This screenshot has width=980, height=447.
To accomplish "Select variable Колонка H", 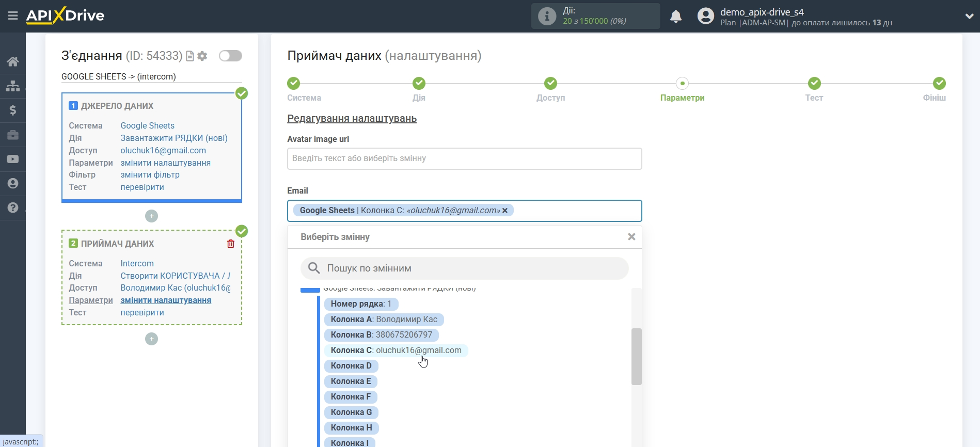I will [x=351, y=428].
